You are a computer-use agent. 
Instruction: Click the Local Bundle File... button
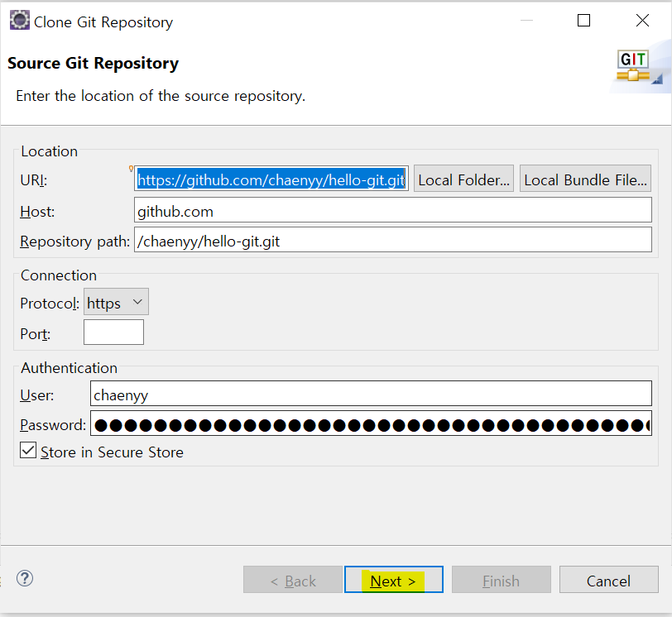pyautogui.click(x=585, y=179)
